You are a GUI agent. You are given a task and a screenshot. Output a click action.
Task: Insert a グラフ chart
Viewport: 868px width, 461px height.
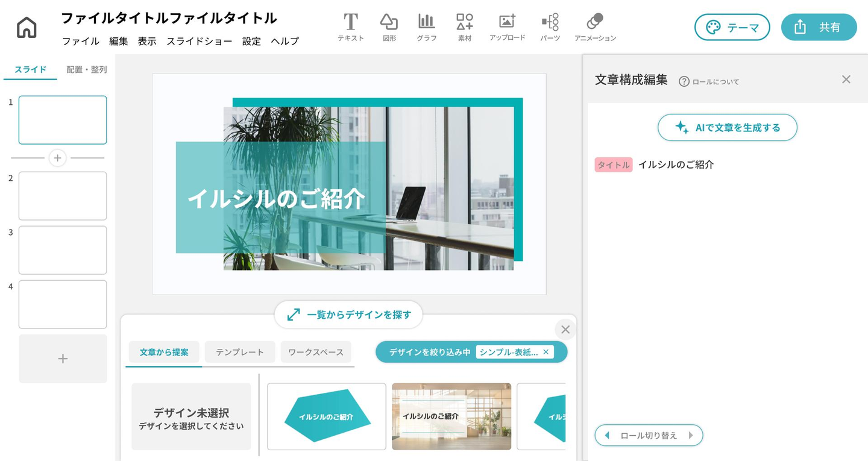click(x=426, y=28)
